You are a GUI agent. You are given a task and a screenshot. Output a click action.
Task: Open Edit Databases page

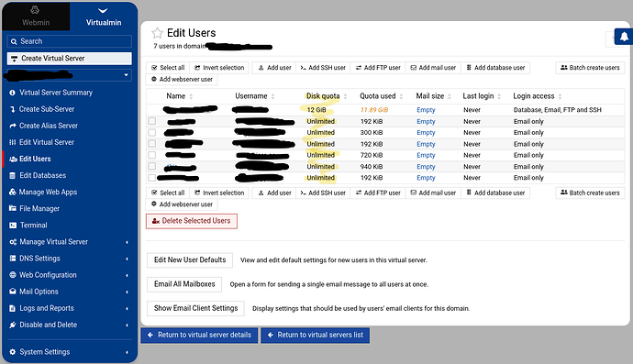point(42,175)
